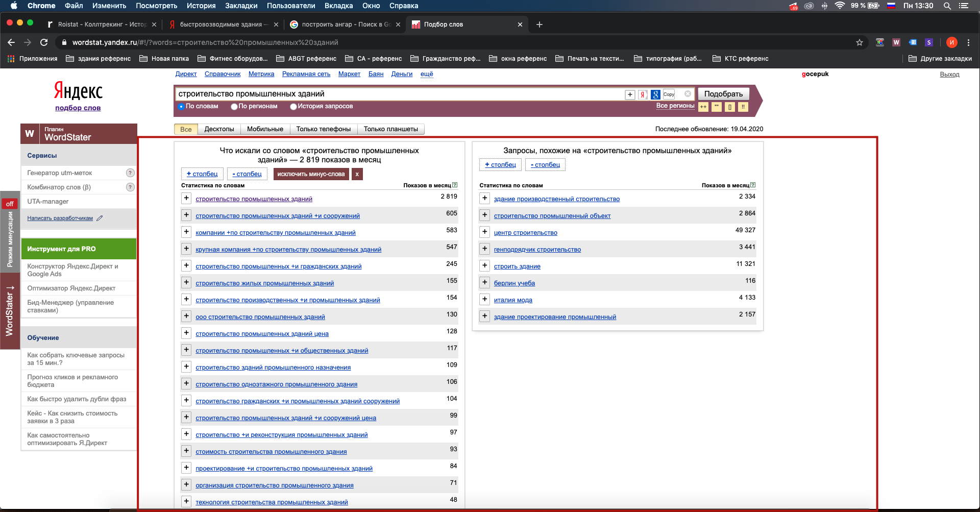Click the Яндекс подбор слов logo
The height and width of the screenshot is (512, 980).
(78, 95)
